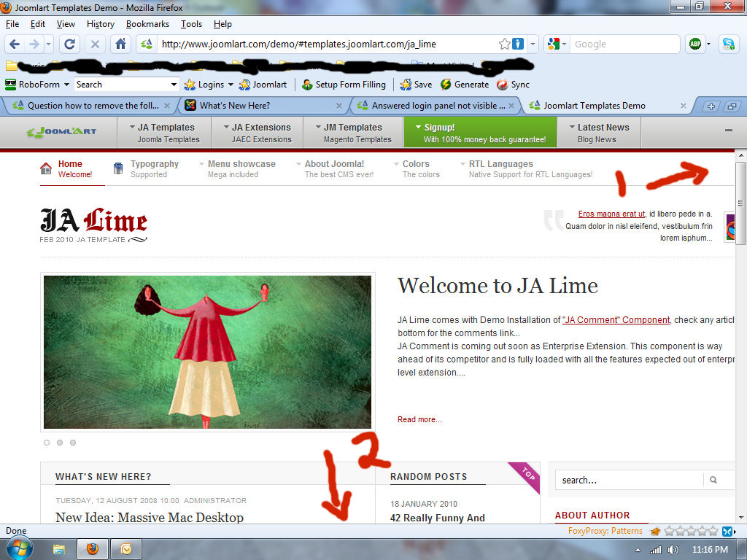Click the Firefox taskbar button
Image resolution: width=747 pixels, height=560 pixels.
pyautogui.click(x=93, y=550)
